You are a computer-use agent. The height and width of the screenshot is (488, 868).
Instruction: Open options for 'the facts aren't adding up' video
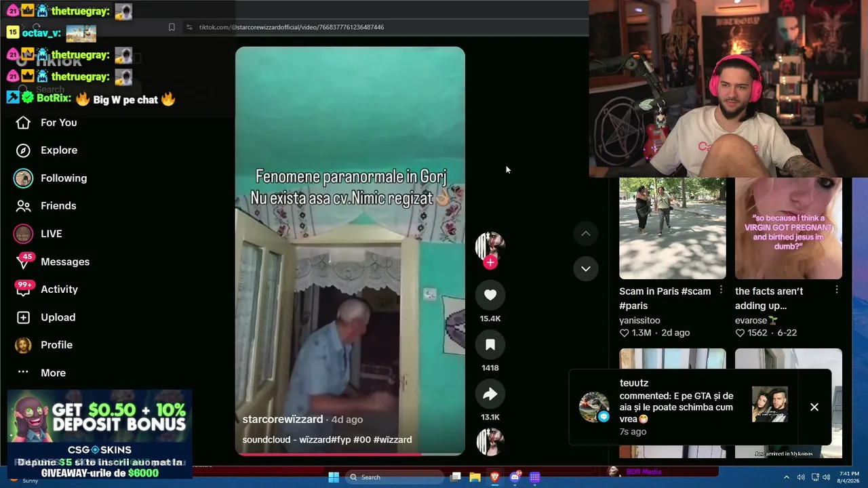click(x=837, y=290)
